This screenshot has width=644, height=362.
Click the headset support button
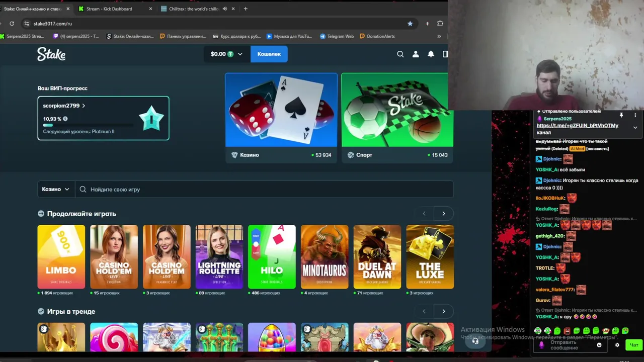pos(475,341)
